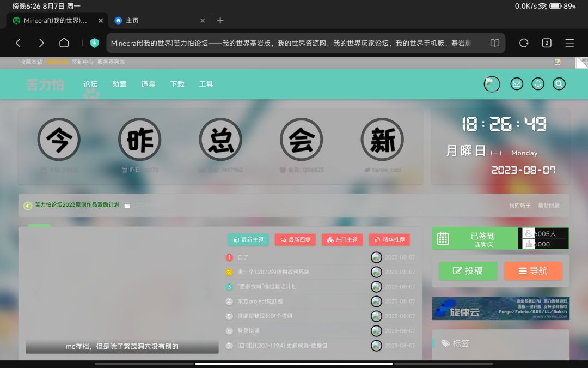Image resolution: width=588 pixels, height=368 pixels.
Task: Click author avatar on the 白了 row
Action: coord(376,257)
